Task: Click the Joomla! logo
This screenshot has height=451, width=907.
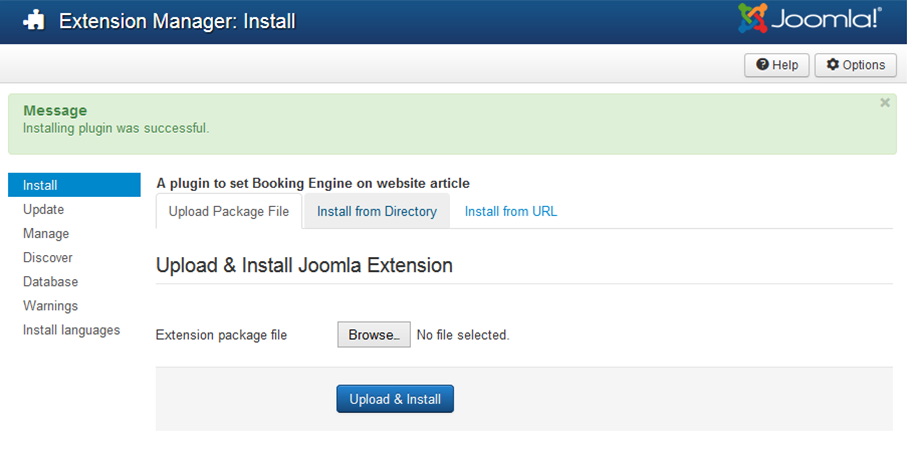Action: (810, 19)
